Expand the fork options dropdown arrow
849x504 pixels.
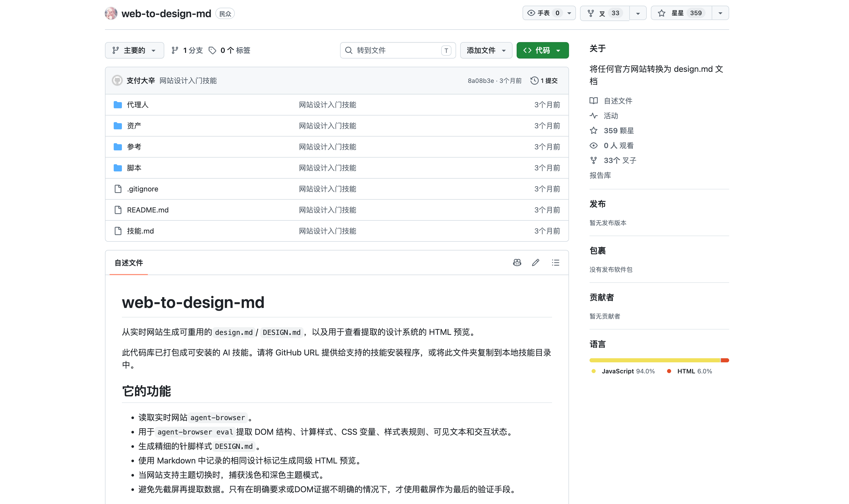(638, 13)
